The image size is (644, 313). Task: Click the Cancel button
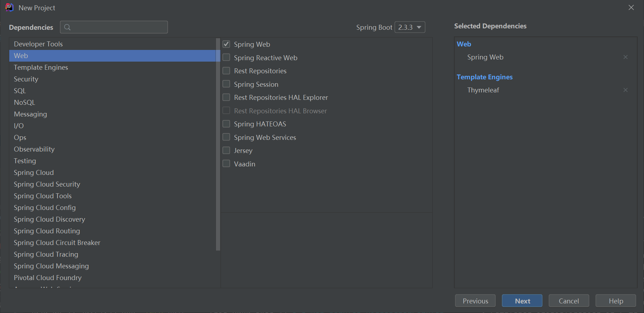(x=568, y=301)
